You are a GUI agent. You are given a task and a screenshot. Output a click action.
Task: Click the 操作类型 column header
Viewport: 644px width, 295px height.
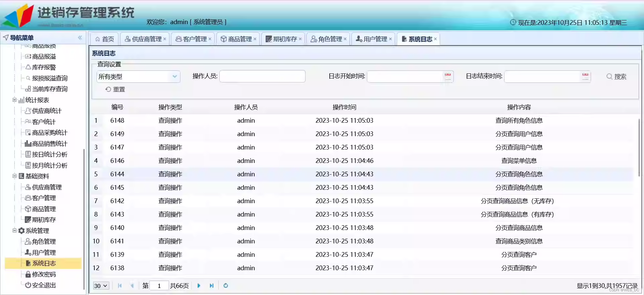pyautogui.click(x=170, y=107)
